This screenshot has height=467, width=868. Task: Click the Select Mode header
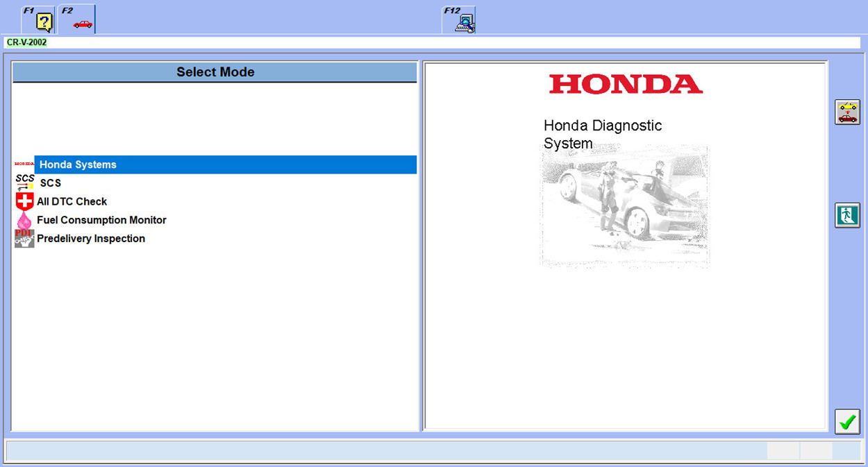click(x=215, y=72)
